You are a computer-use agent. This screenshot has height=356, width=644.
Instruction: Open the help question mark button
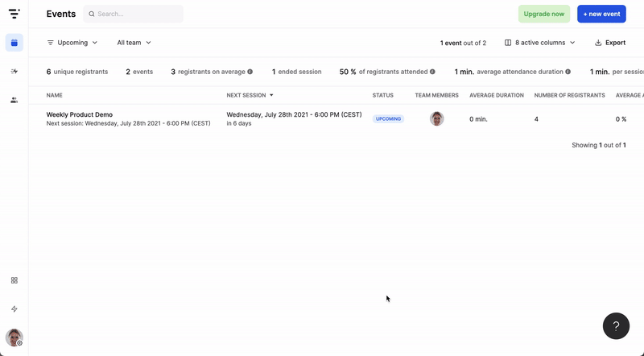tap(616, 326)
